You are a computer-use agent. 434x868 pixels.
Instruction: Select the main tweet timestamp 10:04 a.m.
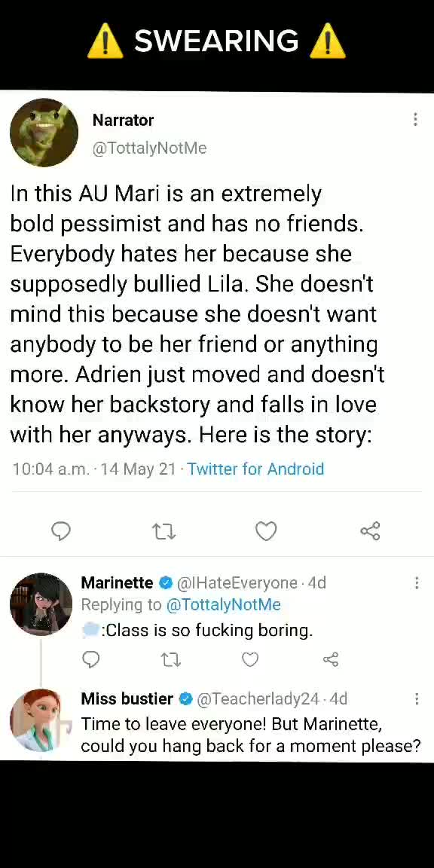(50, 469)
